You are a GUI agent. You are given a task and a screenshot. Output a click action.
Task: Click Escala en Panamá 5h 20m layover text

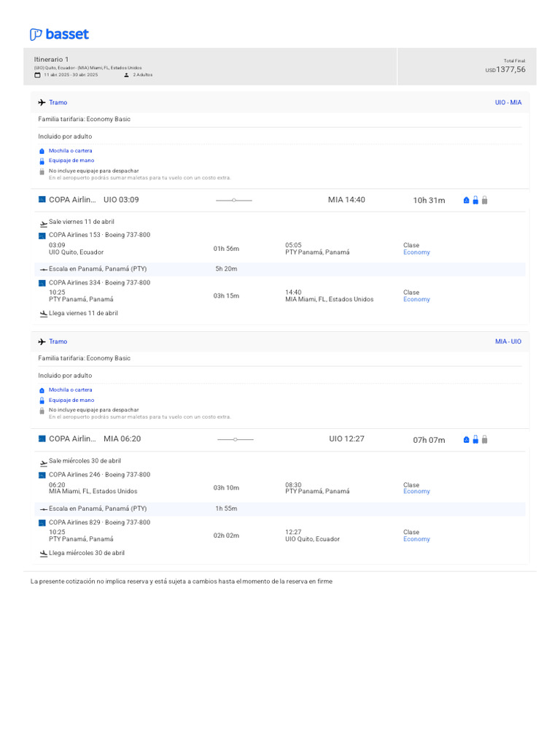pyautogui.click(x=98, y=269)
